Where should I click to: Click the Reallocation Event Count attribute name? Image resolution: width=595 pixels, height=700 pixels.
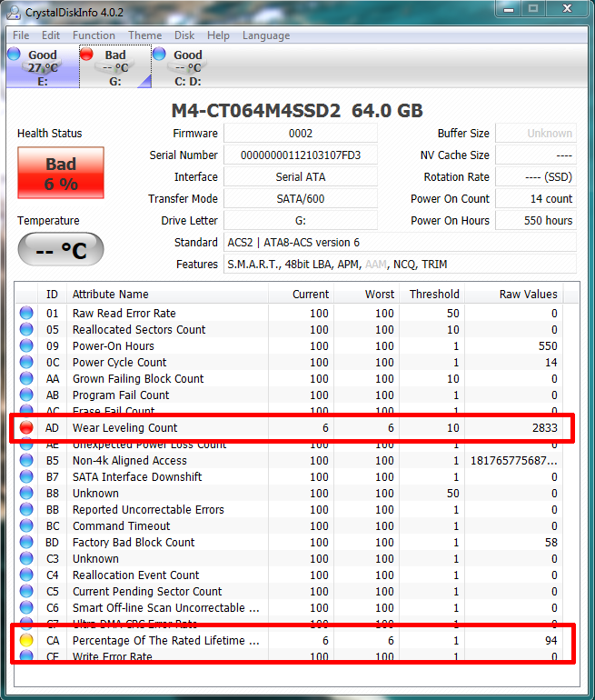136,575
